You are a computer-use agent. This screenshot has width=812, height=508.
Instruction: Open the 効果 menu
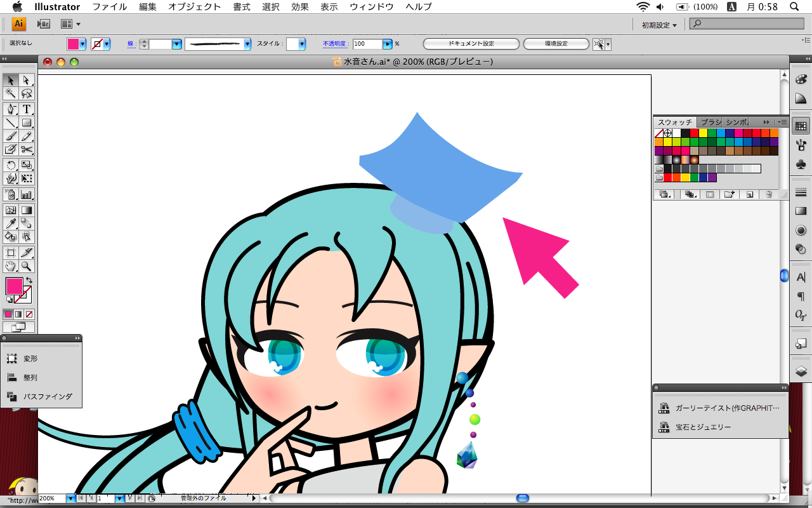tap(300, 7)
